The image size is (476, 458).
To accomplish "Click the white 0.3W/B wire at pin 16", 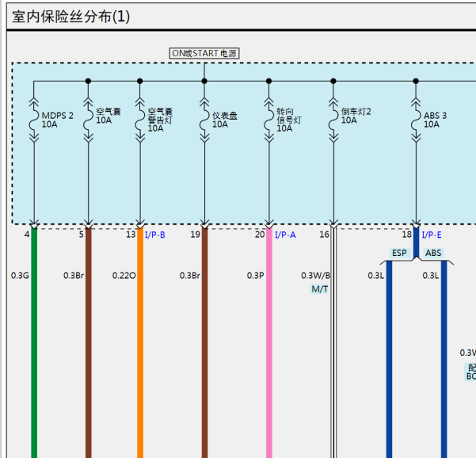I will [x=333, y=342].
